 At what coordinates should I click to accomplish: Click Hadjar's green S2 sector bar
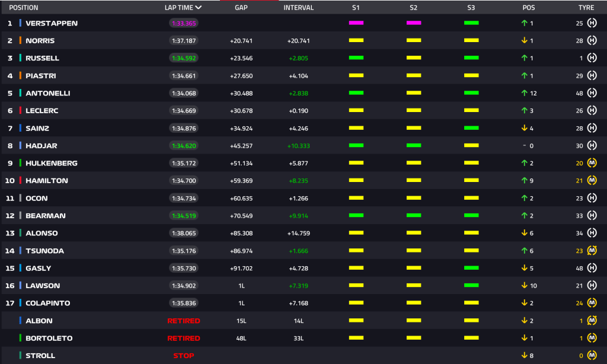[414, 145]
